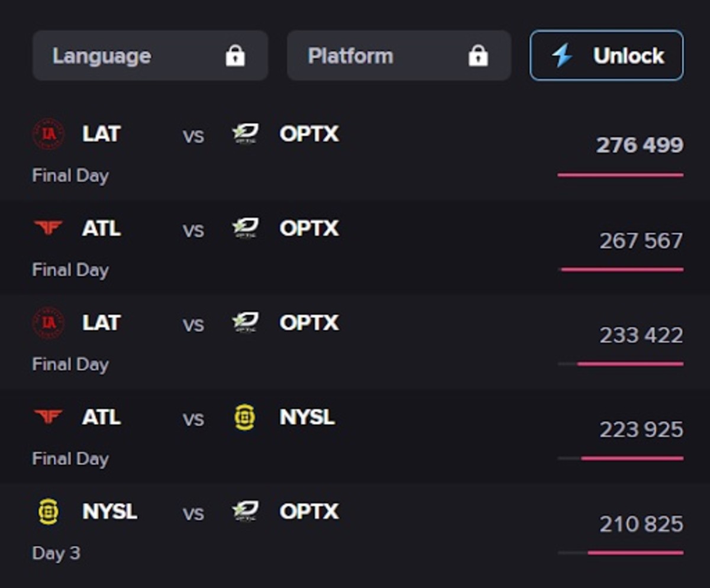This screenshot has width=710, height=588.
Task: Click LAT logo in the 276 499 match
Action: (x=48, y=134)
